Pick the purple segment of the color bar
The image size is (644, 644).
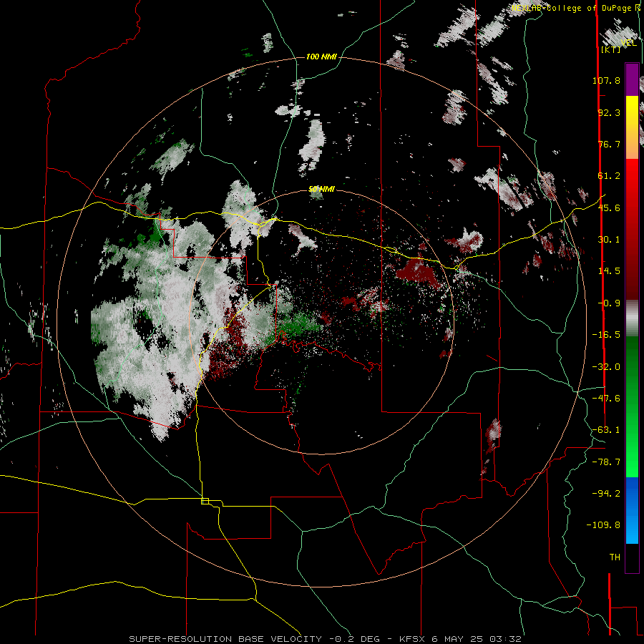[x=632, y=79]
